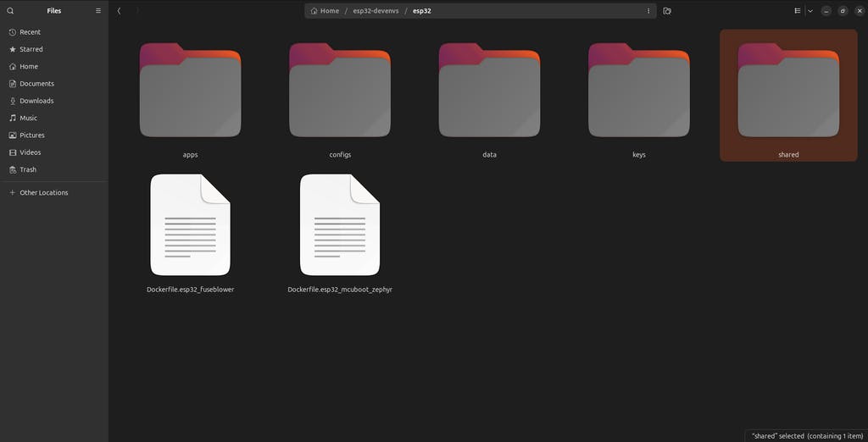The height and width of the screenshot is (442, 868).
Task: Select Dockerfile.esp32_fuseblower file
Action: coord(191,234)
